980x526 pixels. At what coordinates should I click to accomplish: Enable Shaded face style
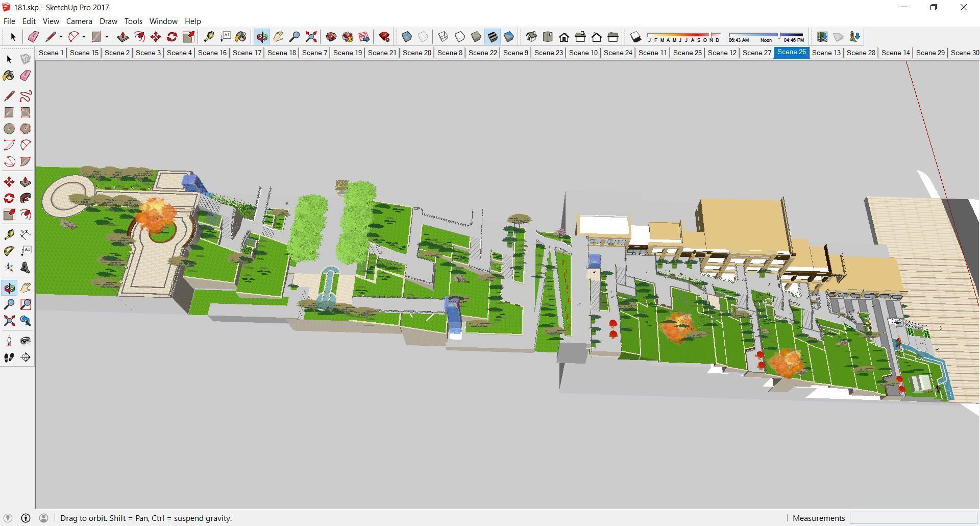click(476, 37)
